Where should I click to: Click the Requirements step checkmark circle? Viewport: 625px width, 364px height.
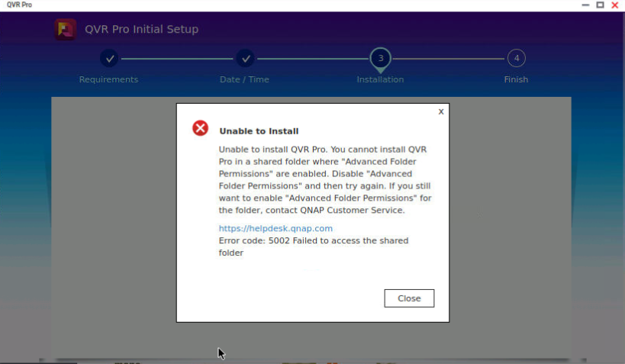point(109,58)
